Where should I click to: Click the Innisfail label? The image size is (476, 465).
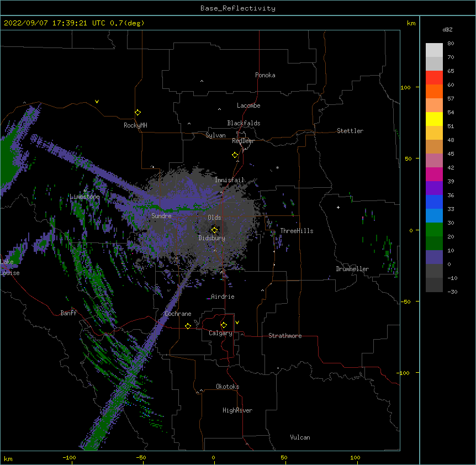click(x=230, y=180)
